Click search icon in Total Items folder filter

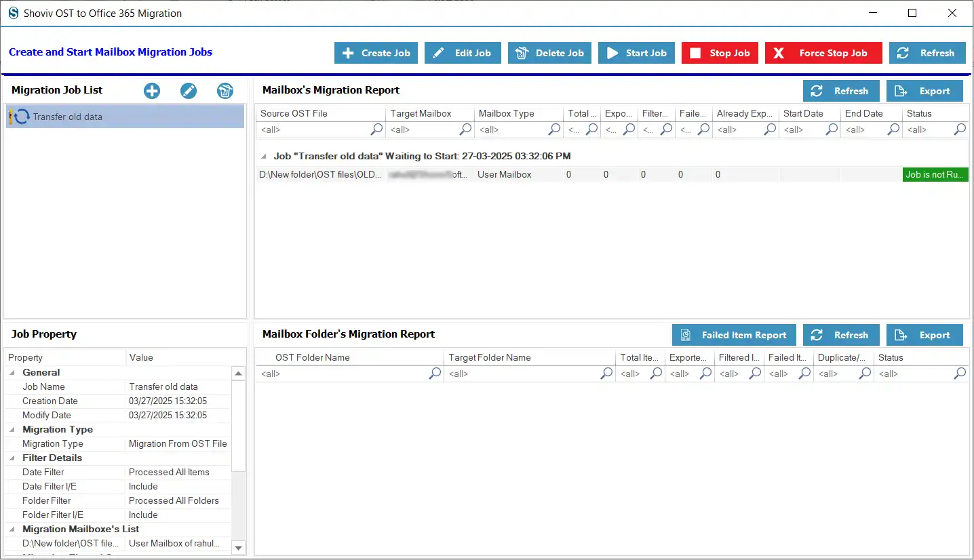[x=657, y=374]
